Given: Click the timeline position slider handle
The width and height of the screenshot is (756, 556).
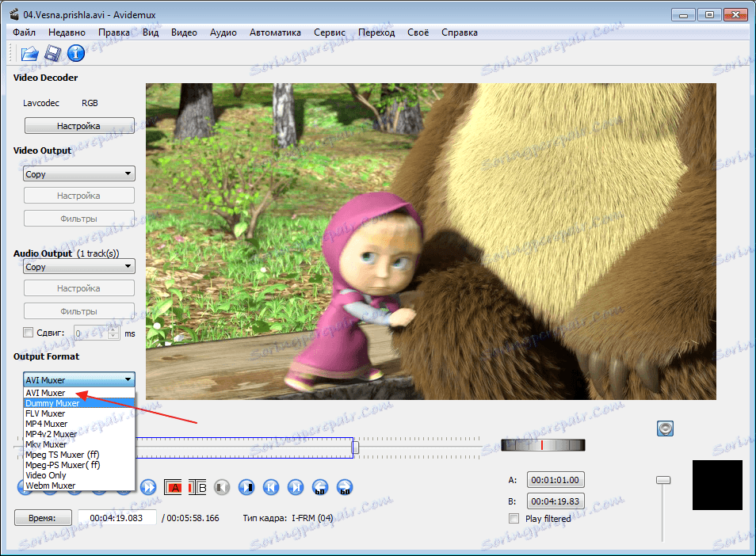Looking at the screenshot, I should click(x=355, y=447).
